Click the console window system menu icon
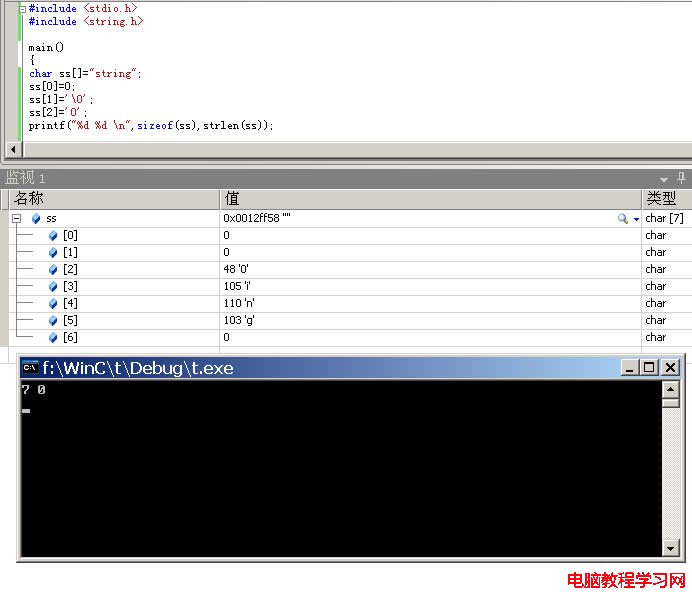 (x=30, y=368)
